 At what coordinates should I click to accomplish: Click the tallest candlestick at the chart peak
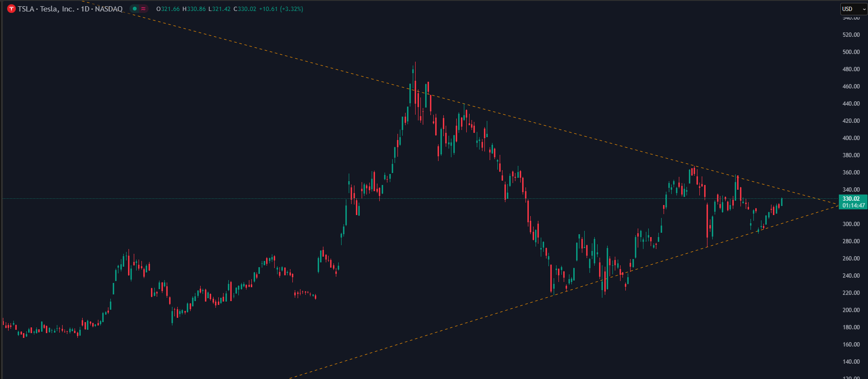[415, 84]
